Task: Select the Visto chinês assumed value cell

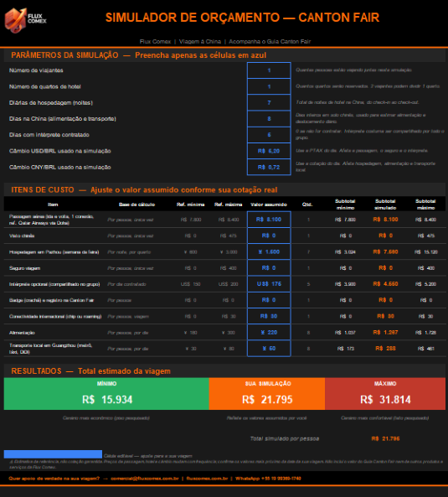Action: coord(269,236)
